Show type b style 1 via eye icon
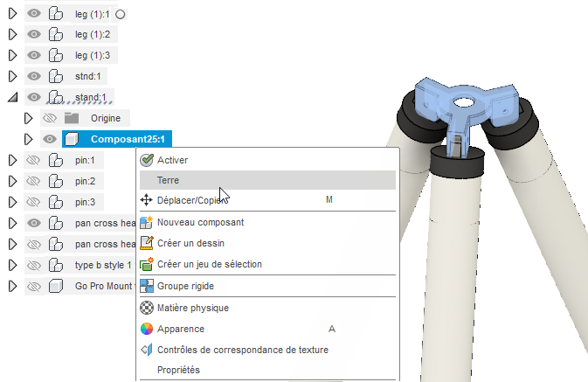Image resolution: width=588 pixels, height=382 pixels. (x=34, y=266)
